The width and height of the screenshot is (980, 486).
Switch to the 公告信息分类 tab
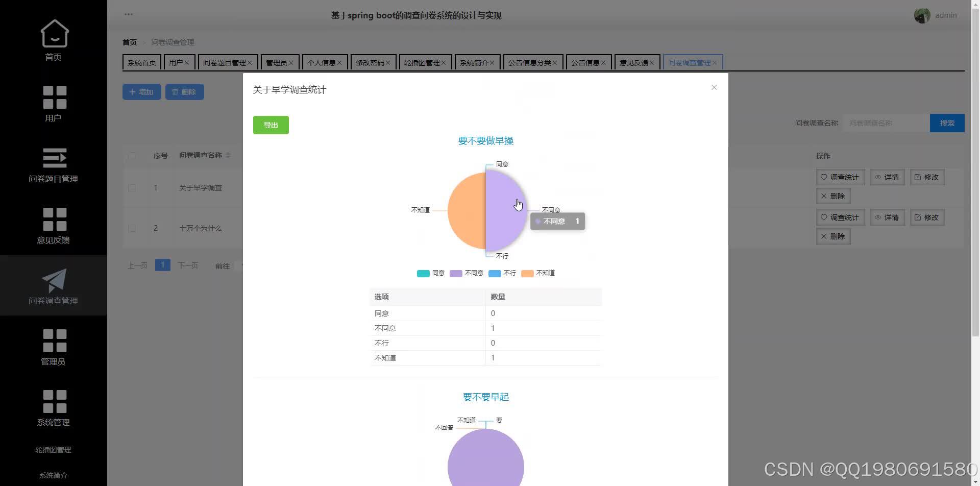point(533,62)
